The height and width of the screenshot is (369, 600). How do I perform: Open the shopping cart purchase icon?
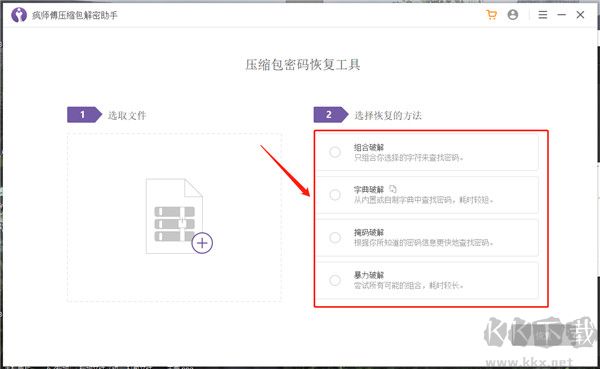coord(491,15)
